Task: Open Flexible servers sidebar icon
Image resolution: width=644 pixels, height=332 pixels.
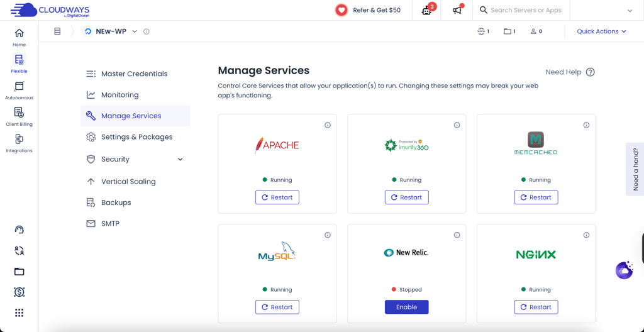Action: tap(19, 64)
